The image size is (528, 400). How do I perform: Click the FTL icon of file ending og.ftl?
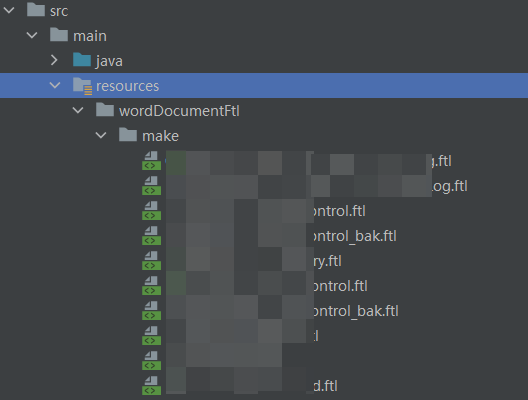click(151, 186)
